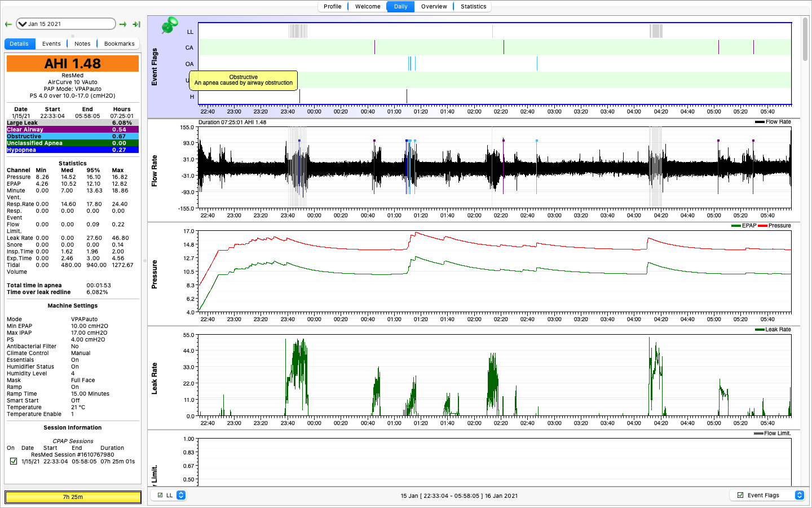The height and width of the screenshot is (508, 812).
Task: Click CA flag near 02:22 in Event Flags
Action: (x=504, y=47)
